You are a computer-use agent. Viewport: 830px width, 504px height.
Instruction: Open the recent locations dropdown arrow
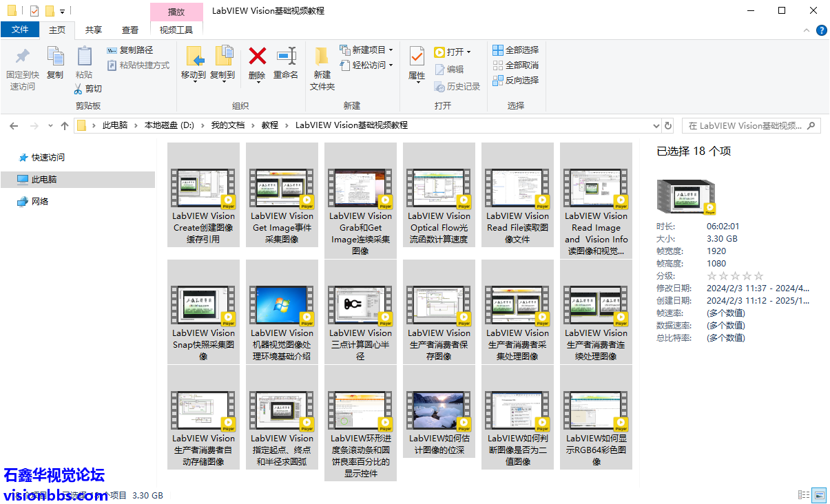coord(50,126)
